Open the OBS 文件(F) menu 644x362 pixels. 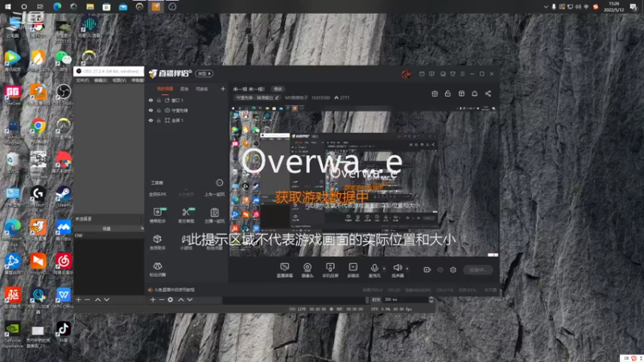click(x=83, y=80)
